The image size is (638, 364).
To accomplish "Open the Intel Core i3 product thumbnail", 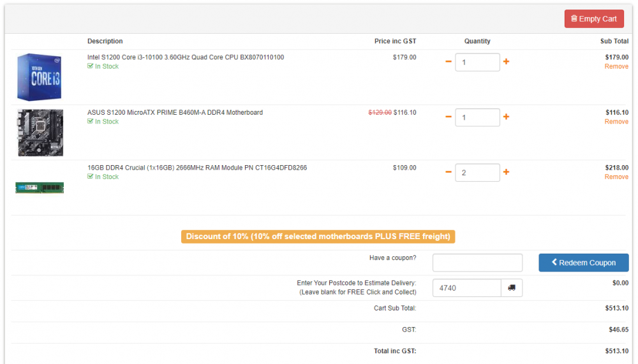I will click(40, 77).
